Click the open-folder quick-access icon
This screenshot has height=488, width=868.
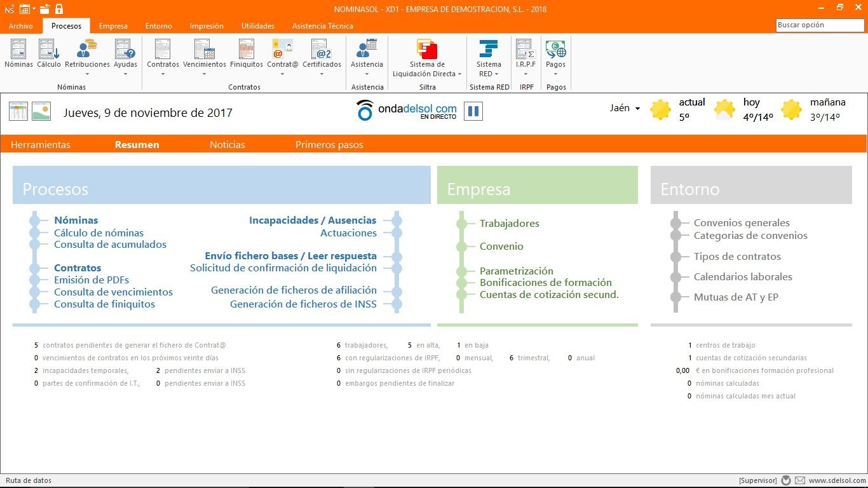pos(45,9)
